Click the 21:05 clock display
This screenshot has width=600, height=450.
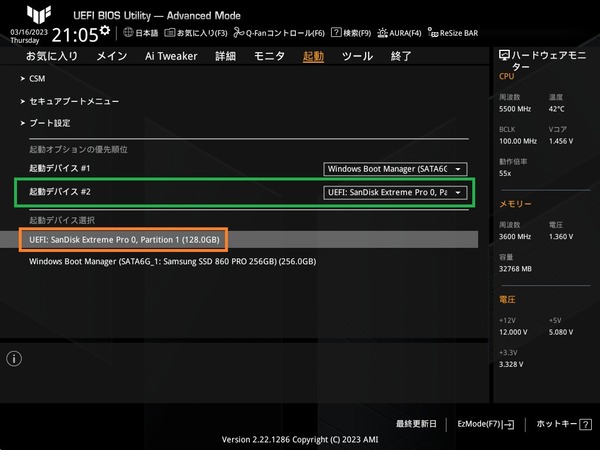coord(75,35)
